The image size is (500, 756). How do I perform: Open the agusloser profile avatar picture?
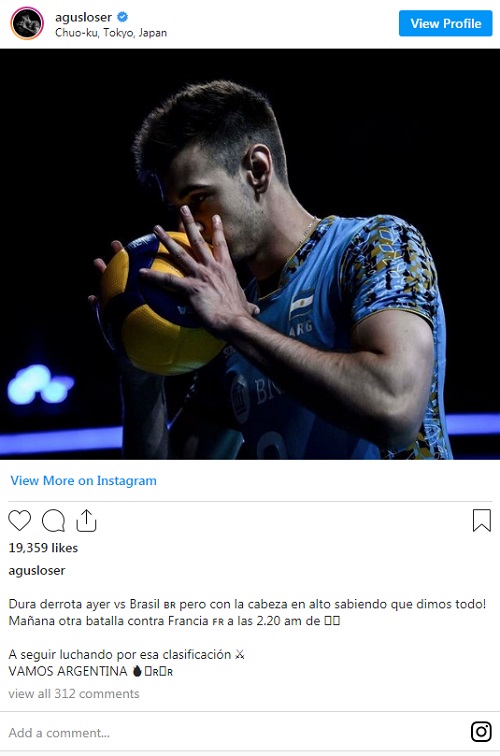tap(27, 23)
